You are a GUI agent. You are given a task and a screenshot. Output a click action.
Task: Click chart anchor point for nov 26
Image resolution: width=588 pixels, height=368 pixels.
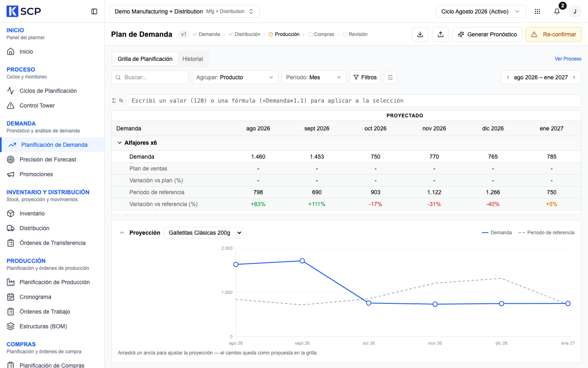tap(435, 304)
